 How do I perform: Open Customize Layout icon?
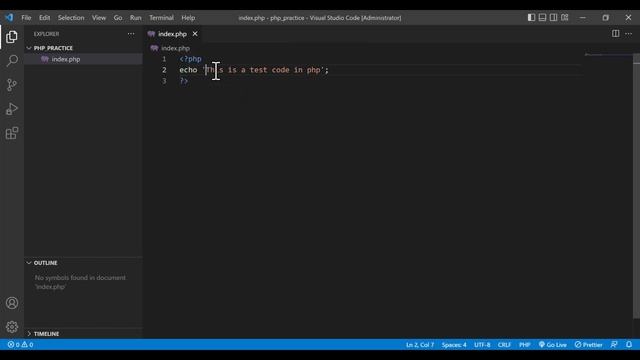point(564,18)
